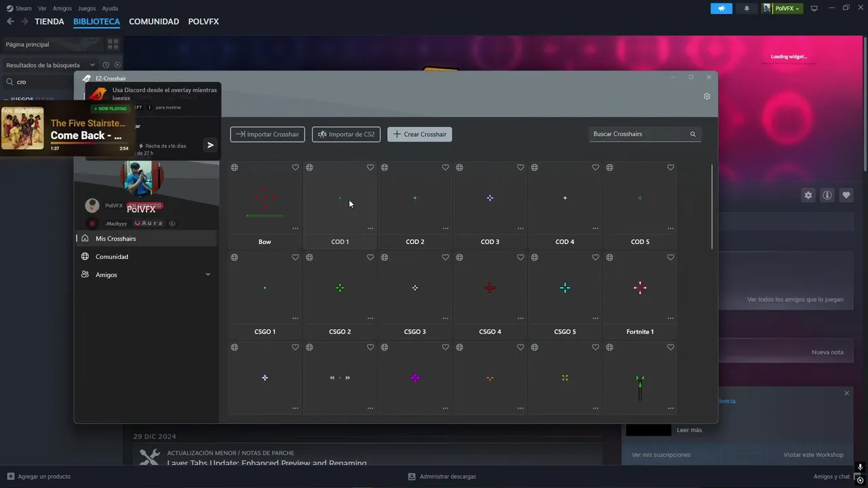Open the POLVFX profile tab
Image resolution: width=868 pixels, height=488 pixels.
tap(203, 22)
